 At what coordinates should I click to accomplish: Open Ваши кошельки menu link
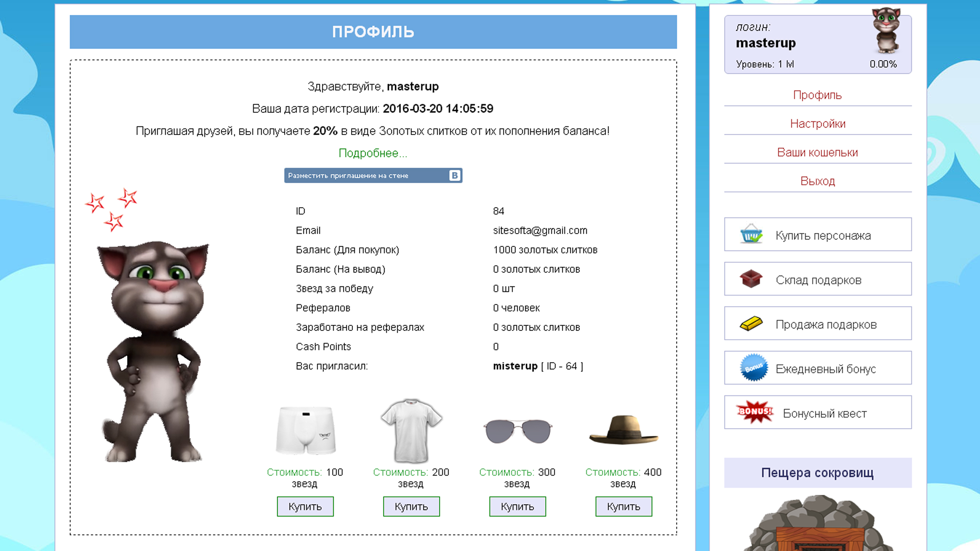click(817, 152)
